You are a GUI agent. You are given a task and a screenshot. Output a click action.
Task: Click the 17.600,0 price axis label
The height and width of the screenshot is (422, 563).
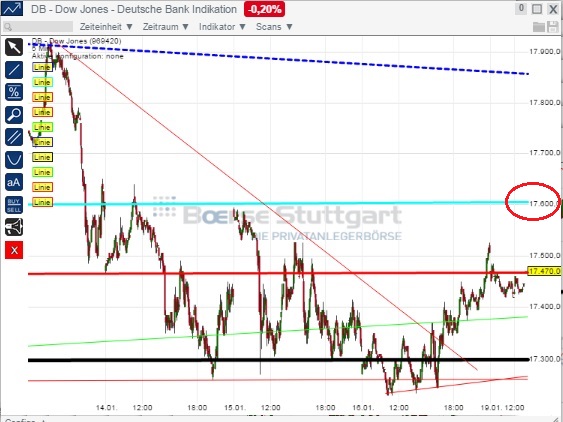click(x=544, y=204)
